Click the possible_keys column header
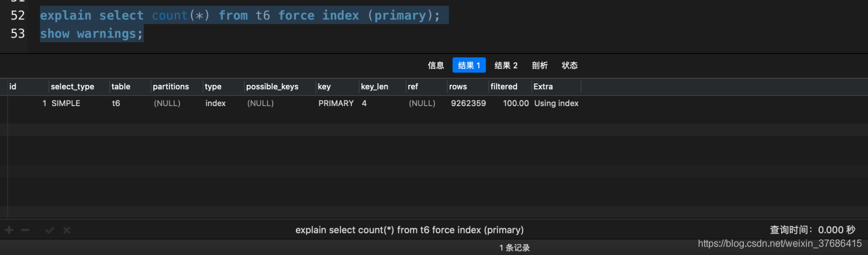 [x=272, y=87]
